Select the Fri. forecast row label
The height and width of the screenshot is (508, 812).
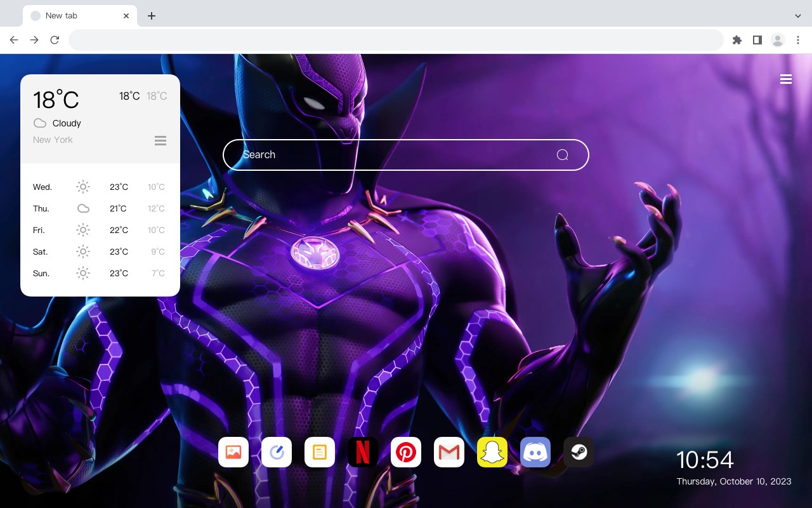coord(39,230)
